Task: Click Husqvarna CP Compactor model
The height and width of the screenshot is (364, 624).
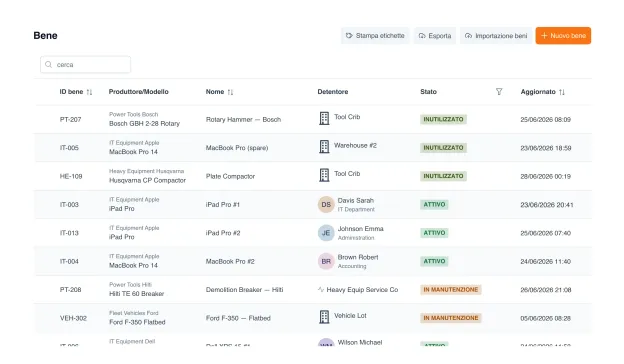Action: coord(147,181)
